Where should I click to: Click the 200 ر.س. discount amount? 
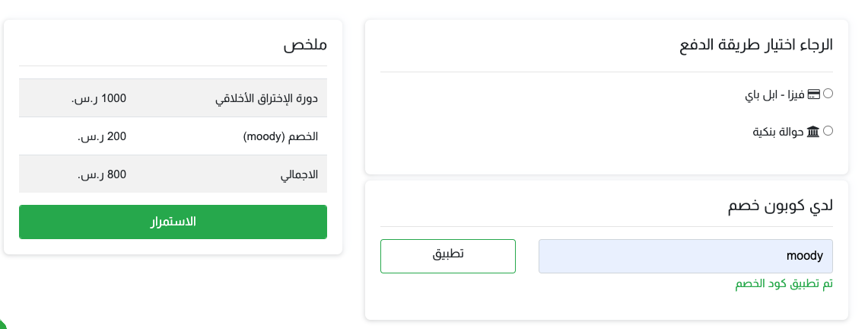coord(102,137)
